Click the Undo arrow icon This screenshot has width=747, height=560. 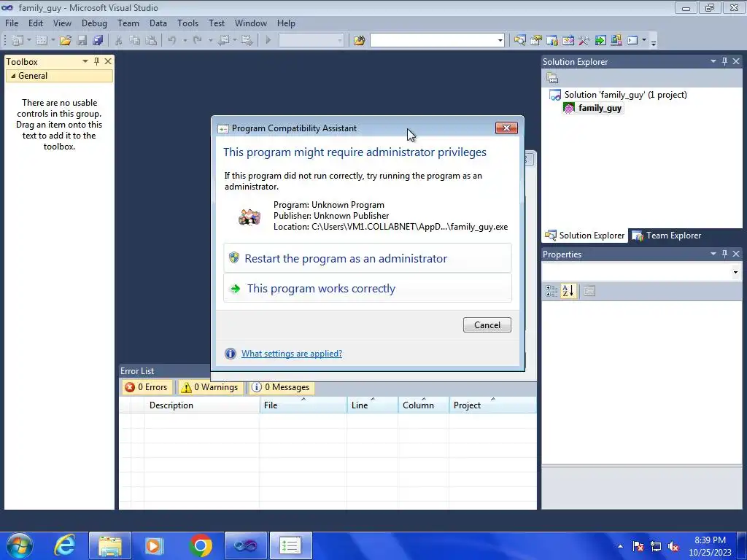coord(172,41)
